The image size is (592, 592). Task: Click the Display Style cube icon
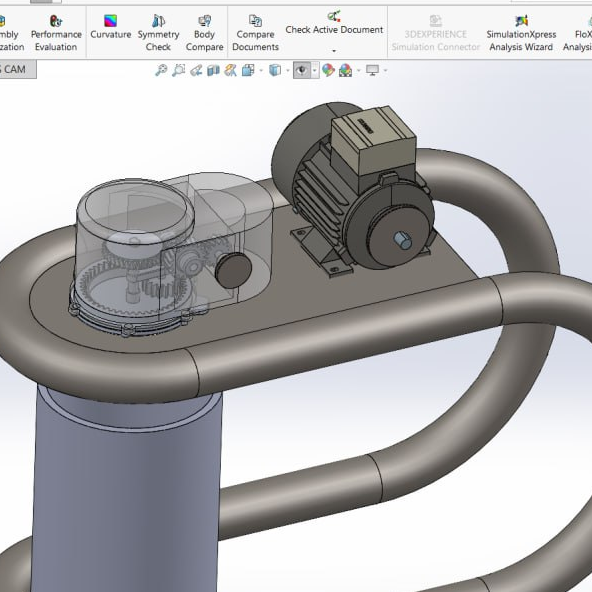coord(275,70)
